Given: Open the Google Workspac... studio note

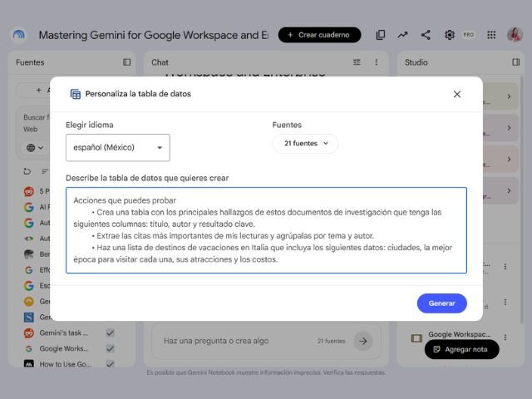Looking at the screenshot, I should 459,334.
